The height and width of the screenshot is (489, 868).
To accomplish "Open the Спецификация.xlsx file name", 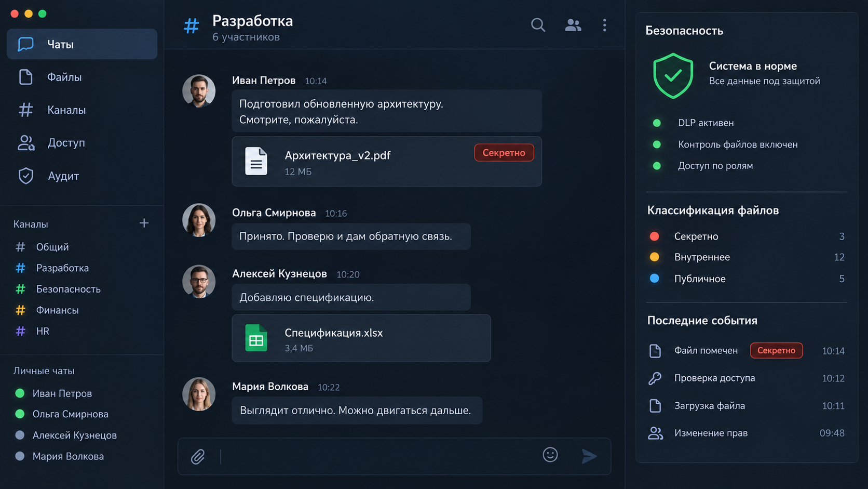I will [x=334, y=333].
